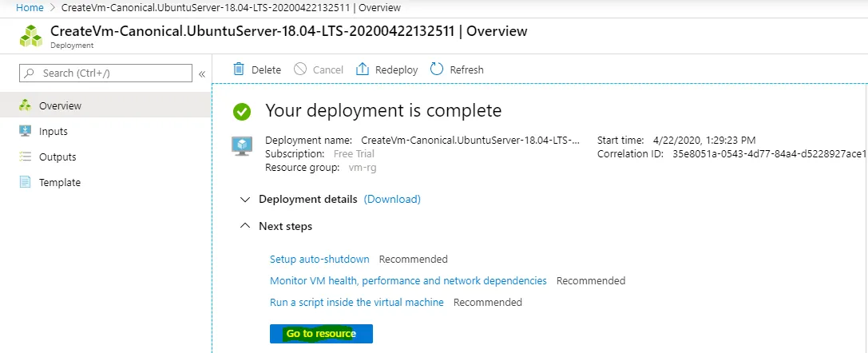
Task: Open the Overview menu item
Action: pos(105,105)
